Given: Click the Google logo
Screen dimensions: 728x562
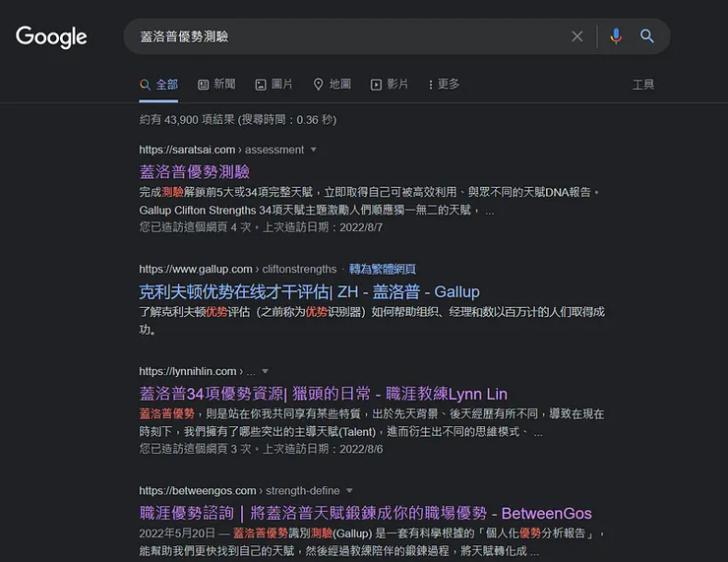Looking at the screenshot, I should (x=51, y=36).
